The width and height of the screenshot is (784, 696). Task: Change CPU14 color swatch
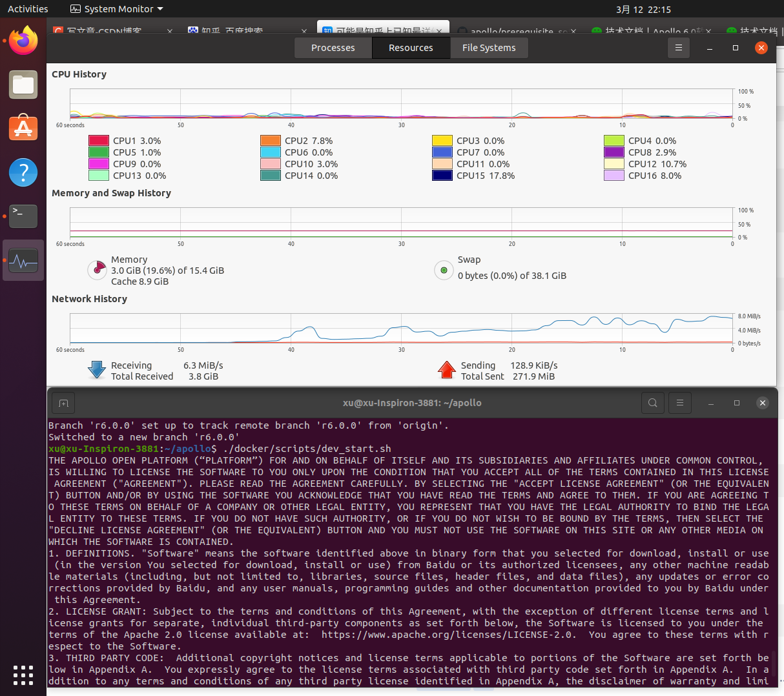pos(271,176)
